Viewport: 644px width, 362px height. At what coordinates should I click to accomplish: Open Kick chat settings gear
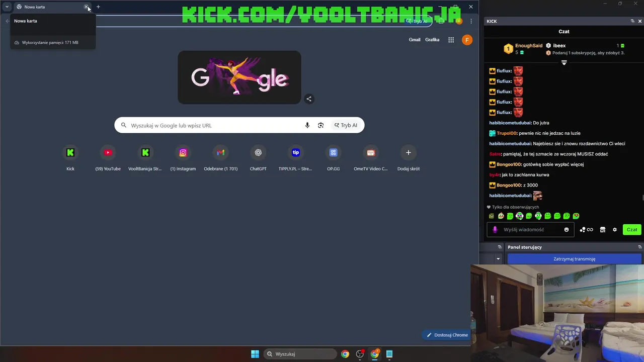click(615, 230)
